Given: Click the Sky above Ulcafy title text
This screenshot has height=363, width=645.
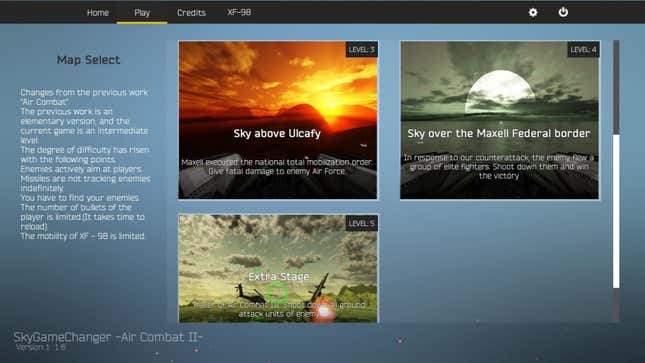Looking at the screenshot, I should (277, 133).
